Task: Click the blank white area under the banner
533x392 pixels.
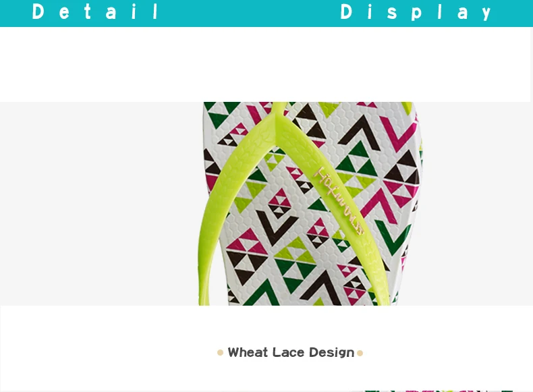Action: (x=265, y=65)
